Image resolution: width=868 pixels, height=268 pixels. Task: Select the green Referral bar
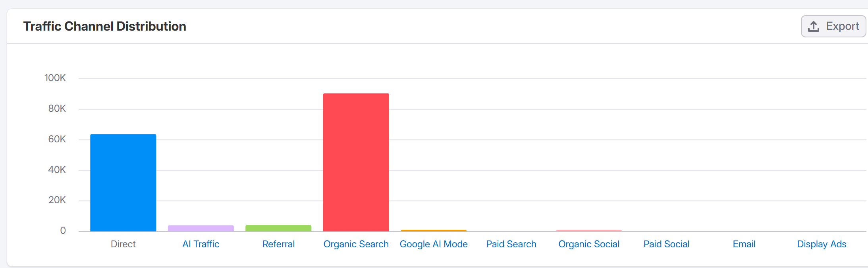[278, 228]
